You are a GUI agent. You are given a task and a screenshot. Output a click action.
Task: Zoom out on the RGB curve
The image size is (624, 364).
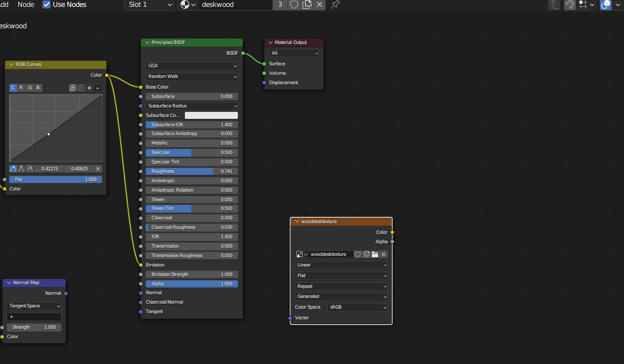(x=81, y=88)
